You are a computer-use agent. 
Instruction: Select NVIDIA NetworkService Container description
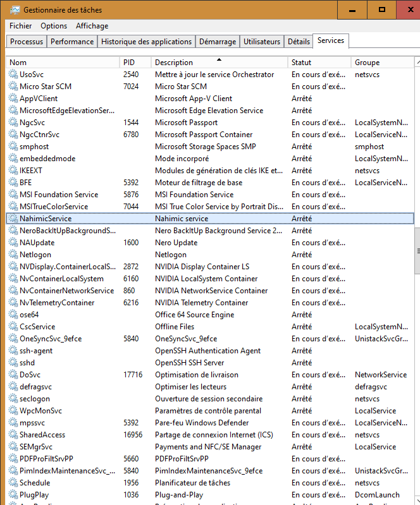(211, 291)
